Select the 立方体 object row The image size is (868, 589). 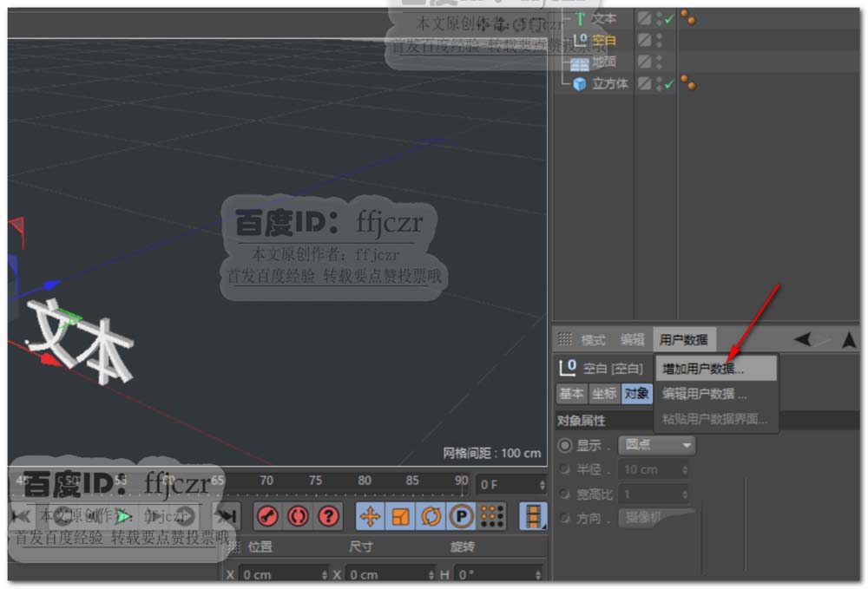pos(610,84)
